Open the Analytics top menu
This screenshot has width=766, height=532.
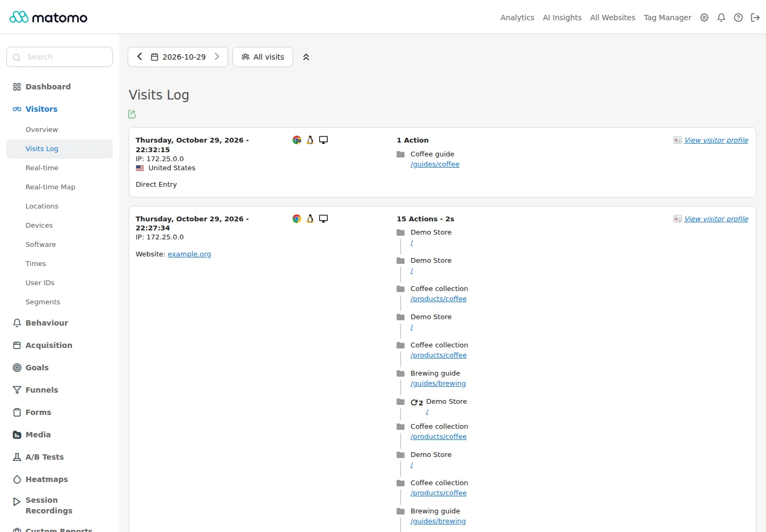(517, 18)
